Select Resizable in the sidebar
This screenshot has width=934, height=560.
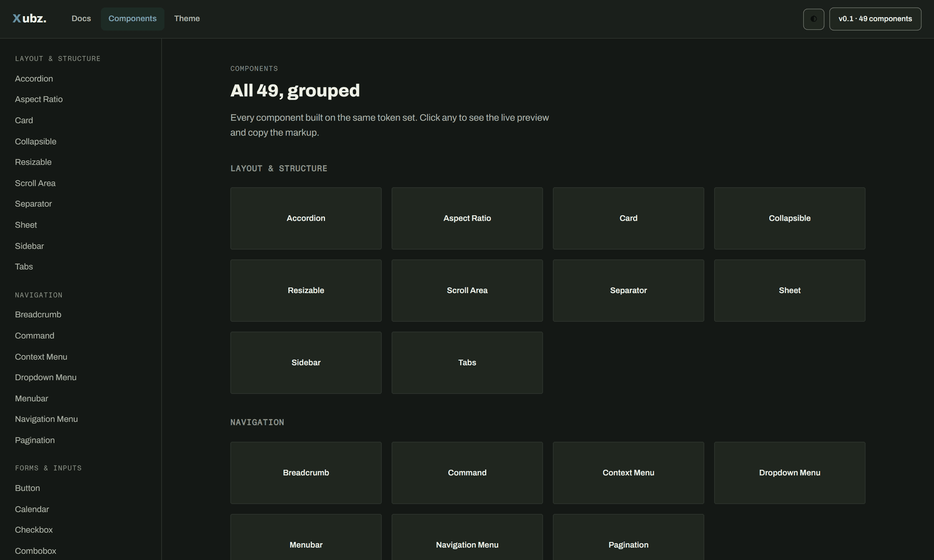click(x=33, y=162)
